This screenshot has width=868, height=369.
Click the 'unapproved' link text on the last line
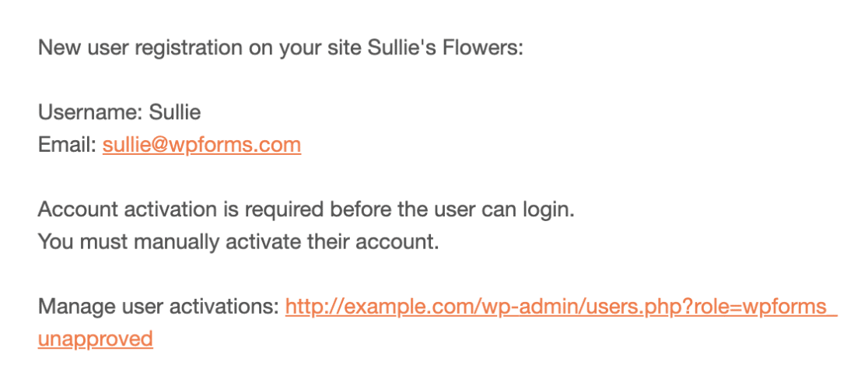pos(95,339)
